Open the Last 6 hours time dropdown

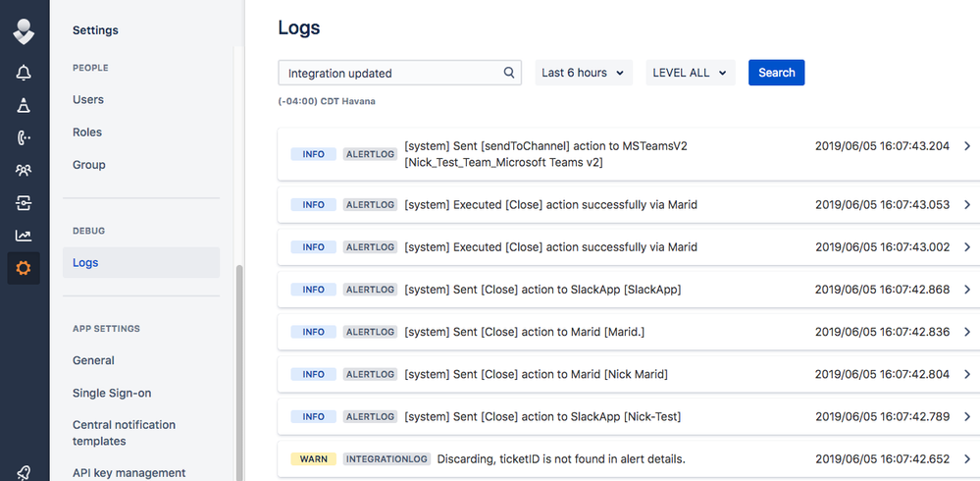(584, 73)
